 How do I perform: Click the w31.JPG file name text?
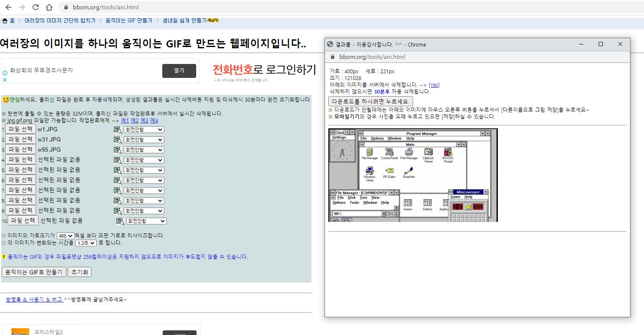[49, 139]
